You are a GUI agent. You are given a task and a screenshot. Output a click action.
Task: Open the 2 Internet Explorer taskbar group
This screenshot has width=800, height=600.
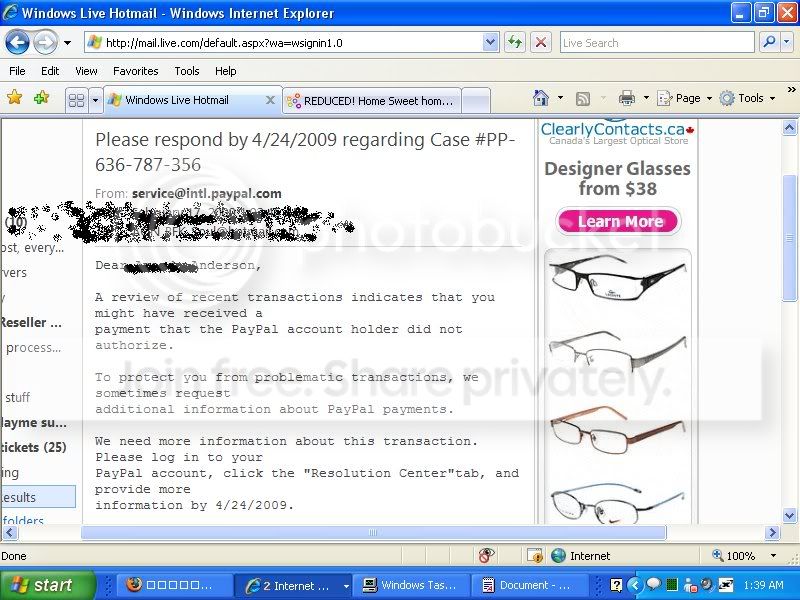click(x=293, y=585)
